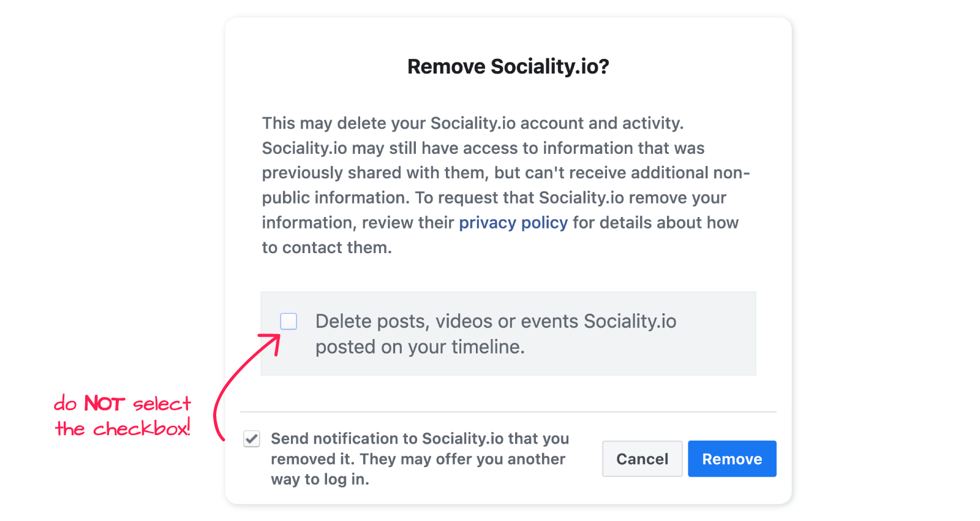This screenshot has width=980, height=521.
Task: Click the gray check mark in the notification checkbox
Action: [252, 439]
